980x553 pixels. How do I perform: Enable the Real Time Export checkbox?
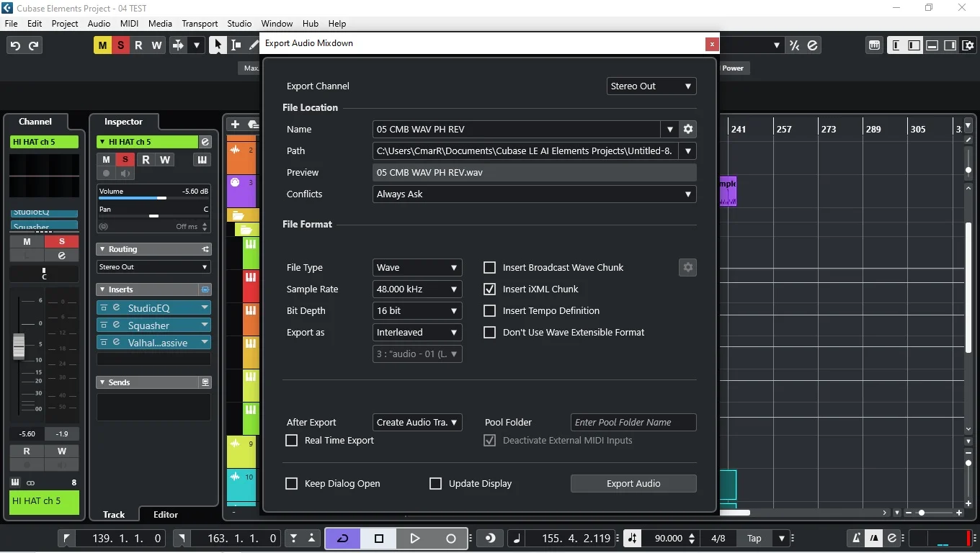[x=292, y=440]
